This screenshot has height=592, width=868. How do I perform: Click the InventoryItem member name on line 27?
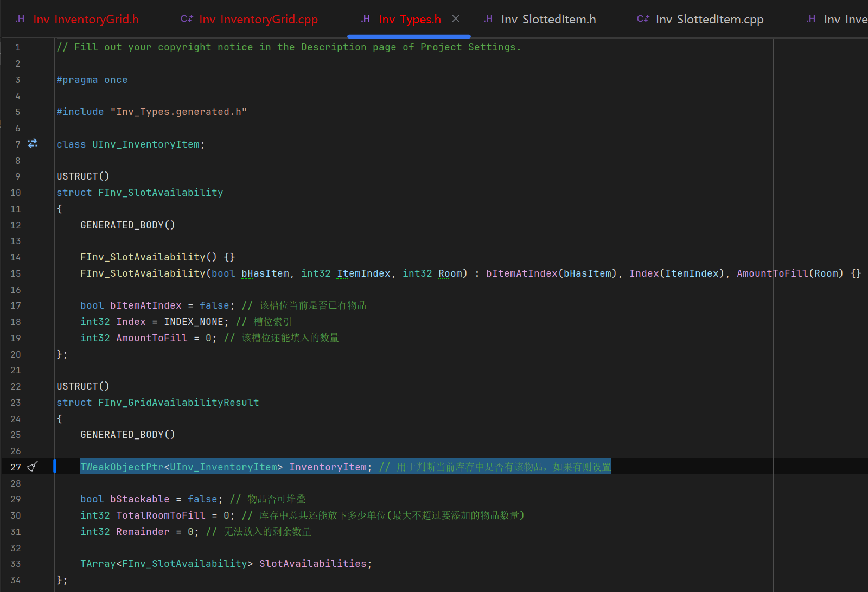[328, 467]
